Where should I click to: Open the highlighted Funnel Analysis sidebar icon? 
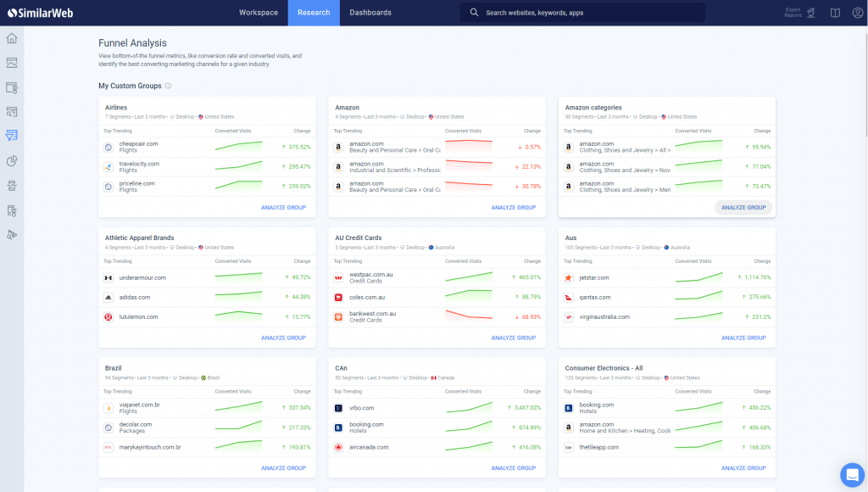[x=12, y=135]
